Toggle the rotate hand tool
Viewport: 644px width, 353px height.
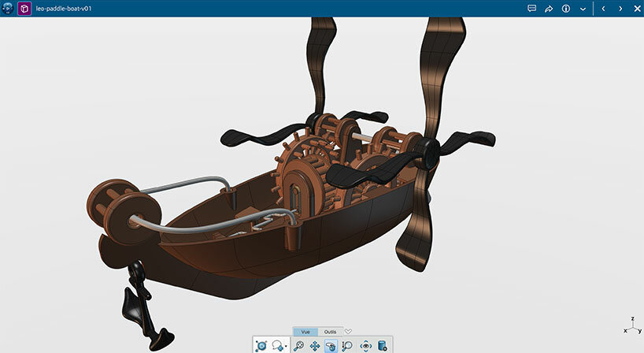coord(331,345)
